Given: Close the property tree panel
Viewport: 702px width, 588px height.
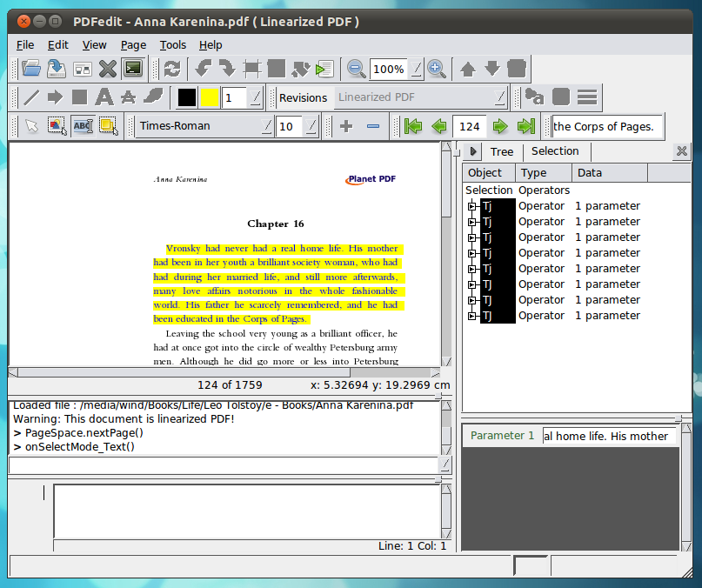Looking at the screenshot, I should tap(681, 151).
